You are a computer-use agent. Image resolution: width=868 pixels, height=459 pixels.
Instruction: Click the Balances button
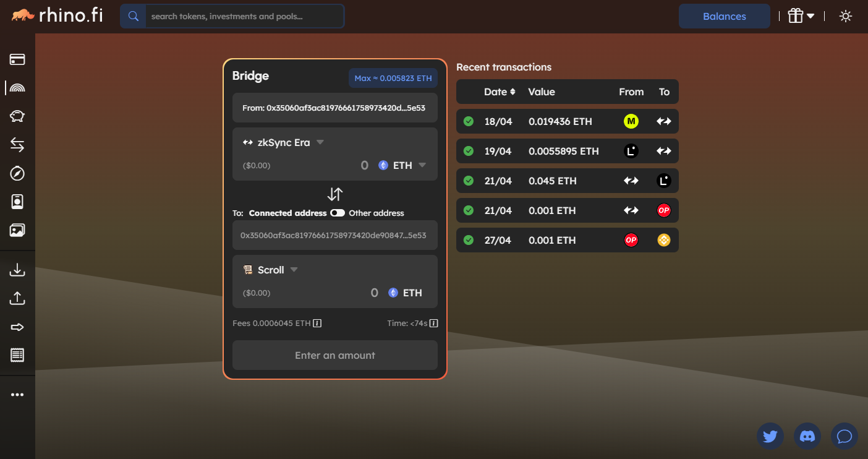[724, 17]
